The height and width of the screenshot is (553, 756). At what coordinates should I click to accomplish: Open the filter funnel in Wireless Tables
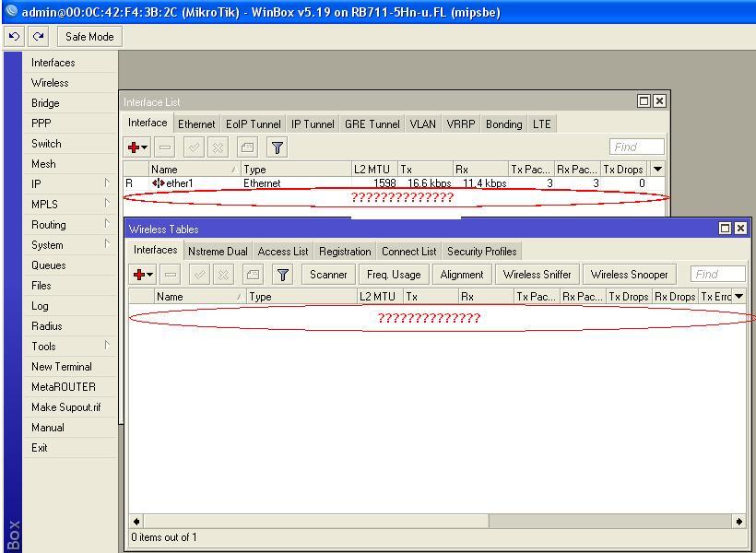[x=284, y=274]
